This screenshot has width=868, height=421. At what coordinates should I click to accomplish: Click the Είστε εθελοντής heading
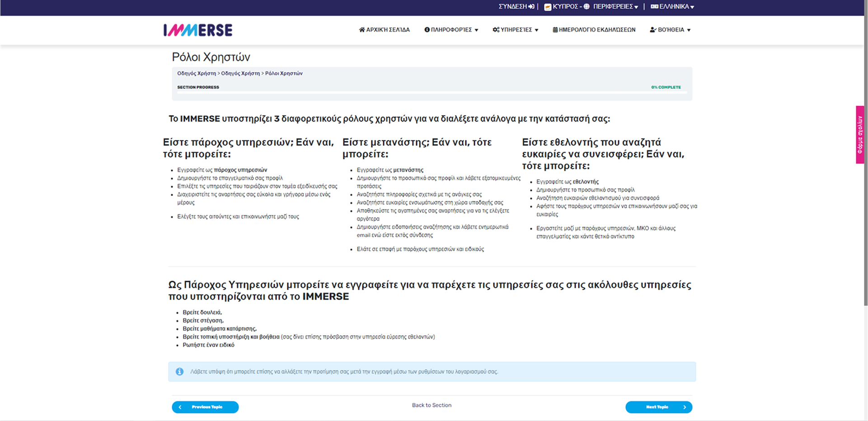click(603, 154)
